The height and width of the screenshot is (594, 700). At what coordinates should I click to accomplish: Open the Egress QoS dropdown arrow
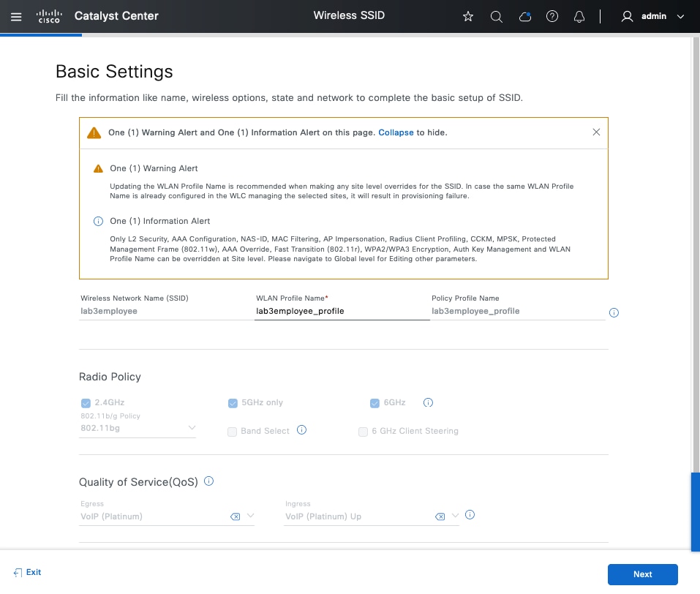tap(250, 516)
